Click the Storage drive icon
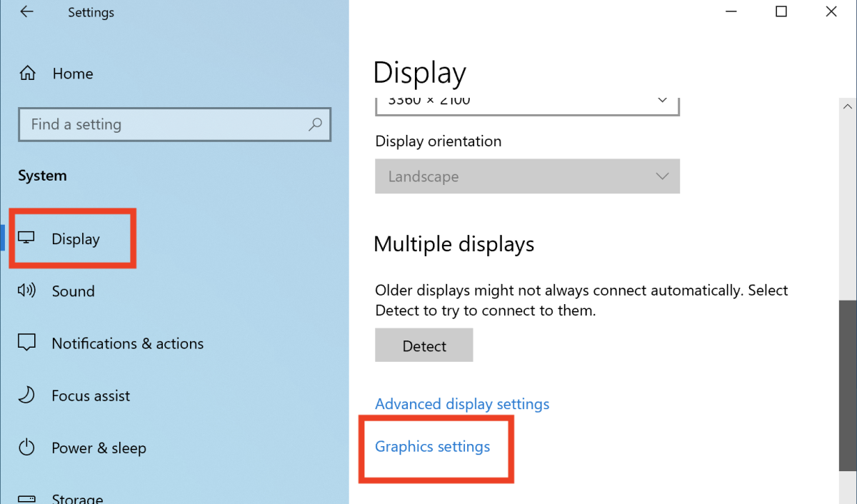 pyautogui.click(x=26, y=498)
